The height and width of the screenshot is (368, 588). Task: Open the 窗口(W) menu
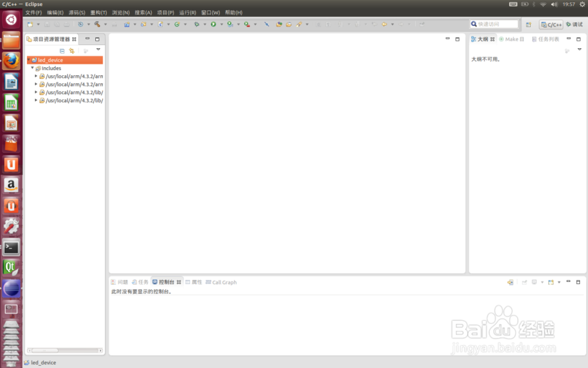click(211, 12)
